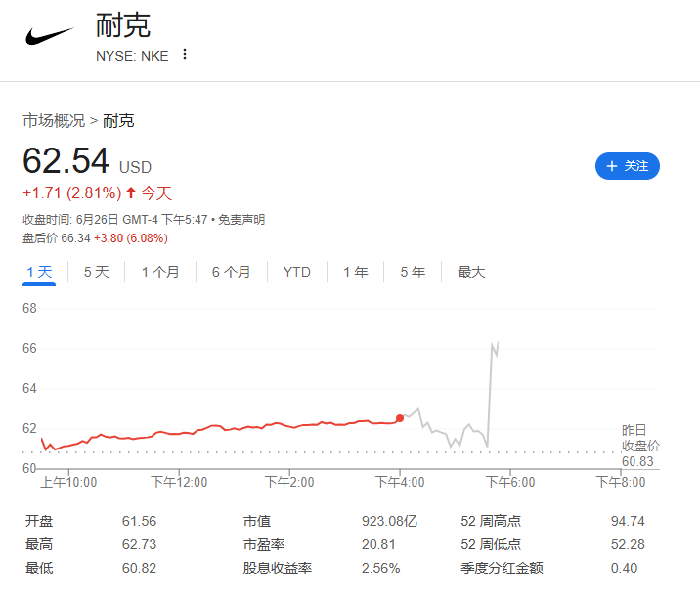Switch to the 最大 chart tab
Viewport: 700px width, 598px height.
[471, 272]
